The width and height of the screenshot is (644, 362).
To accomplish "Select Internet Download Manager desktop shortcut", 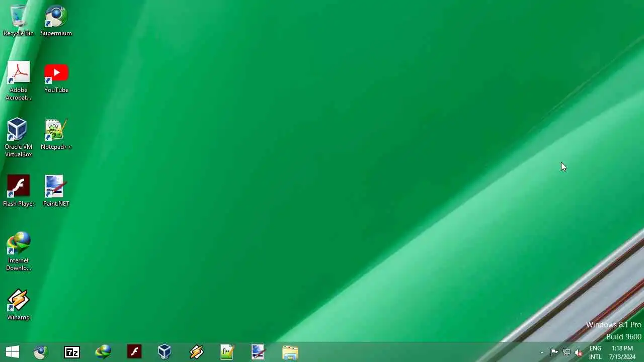I will pyautogui.click(x=19, y=251).
